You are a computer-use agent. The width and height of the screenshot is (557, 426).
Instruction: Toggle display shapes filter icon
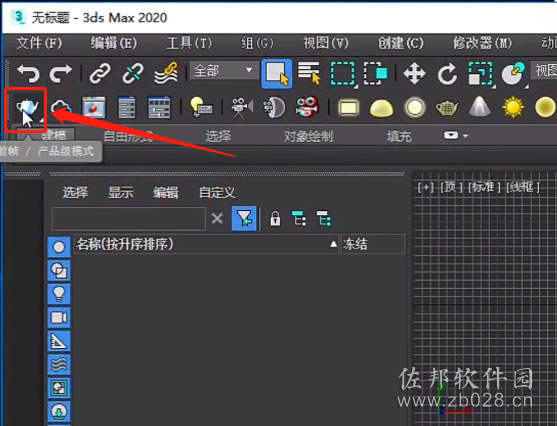click(59, 270)
